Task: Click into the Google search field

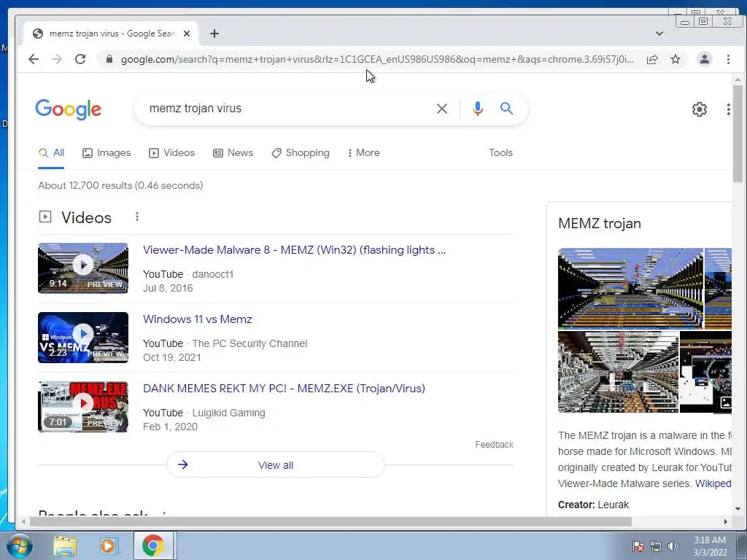Action: pyautogui.click(x=286, y=109)
